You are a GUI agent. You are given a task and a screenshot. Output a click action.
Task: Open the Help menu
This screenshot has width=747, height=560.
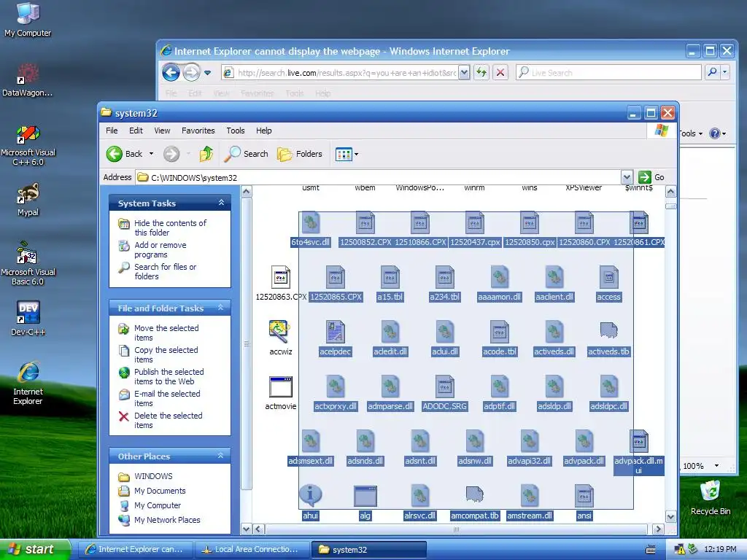263,131
